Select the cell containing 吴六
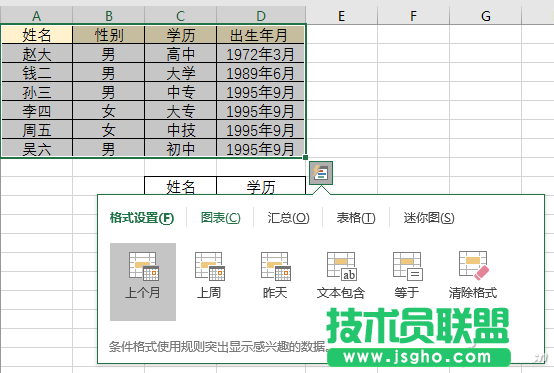The height and width of the screenshot is (373, 554). (37, 148)
